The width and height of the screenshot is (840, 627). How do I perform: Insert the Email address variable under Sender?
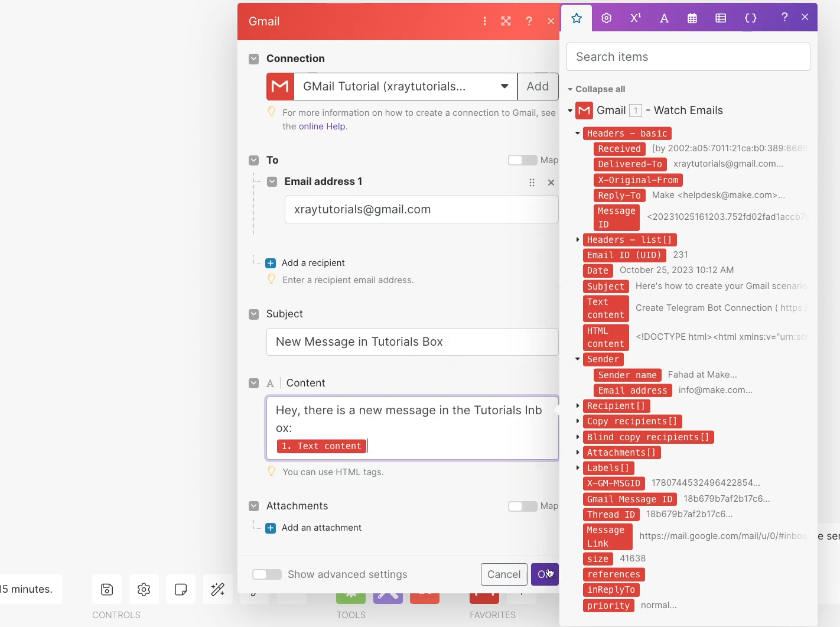[633, 391]
